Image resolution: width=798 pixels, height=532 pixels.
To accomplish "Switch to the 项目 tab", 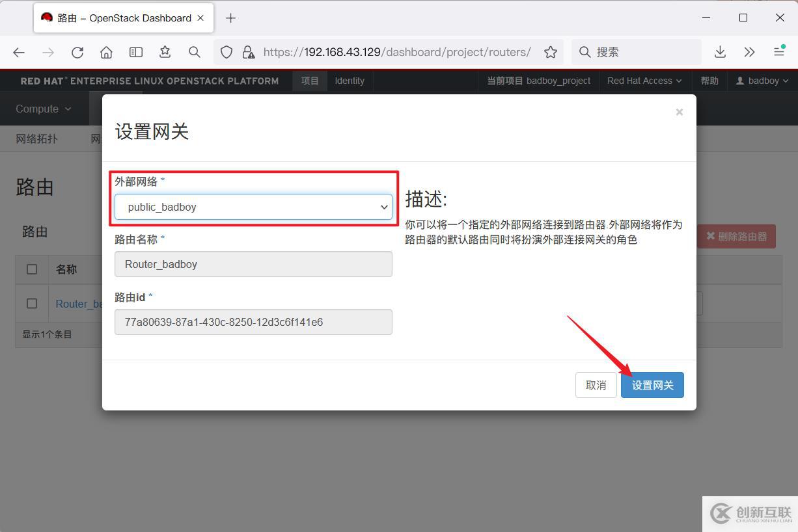I will 310,81.
